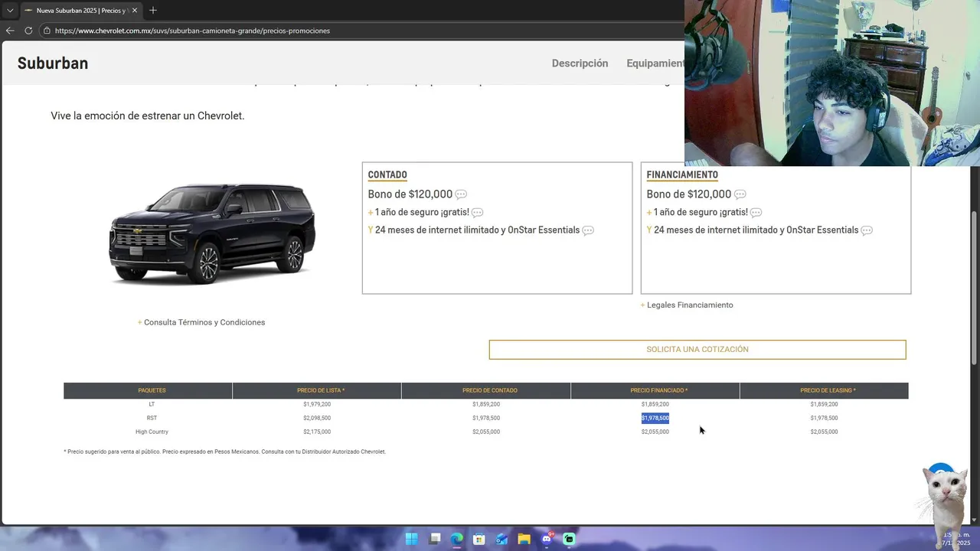Open info bubble after Financiamiento OnStar Essentials
Image resolution: width=980 pixels, height=551 pixels.
click(x=867, y=230)
